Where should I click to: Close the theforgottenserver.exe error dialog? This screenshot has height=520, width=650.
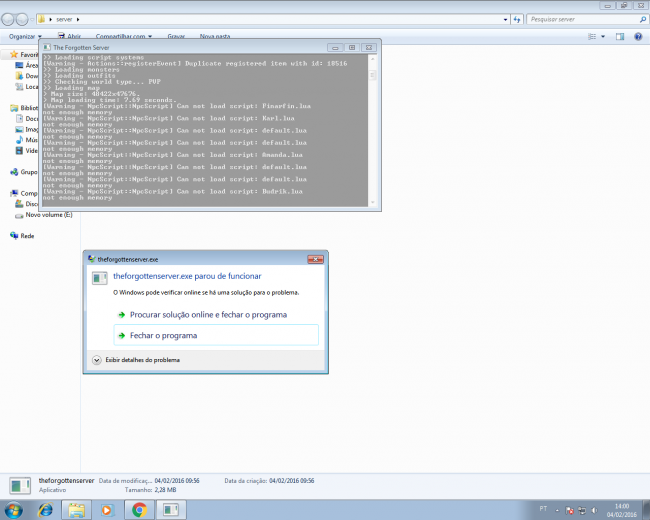[x=315, y=259]
